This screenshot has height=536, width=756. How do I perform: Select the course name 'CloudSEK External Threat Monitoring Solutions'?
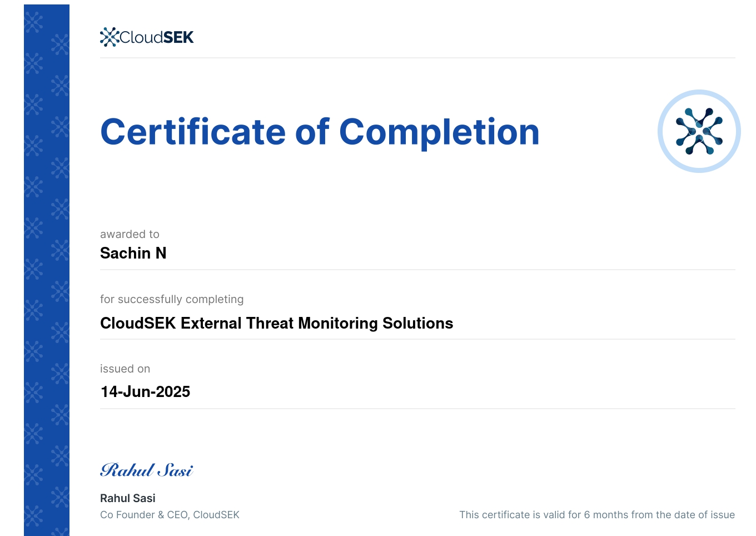point(277,323)
